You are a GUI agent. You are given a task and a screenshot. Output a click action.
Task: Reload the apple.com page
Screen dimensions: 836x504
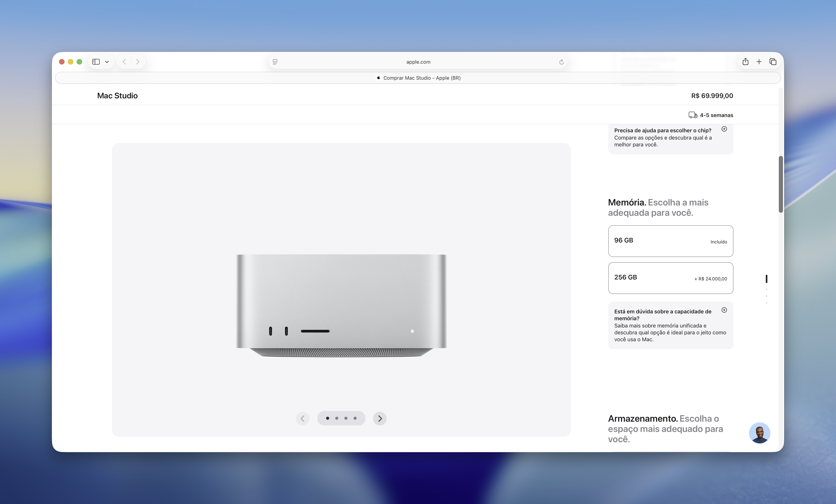pyautogui.click(x=562, y=62)
